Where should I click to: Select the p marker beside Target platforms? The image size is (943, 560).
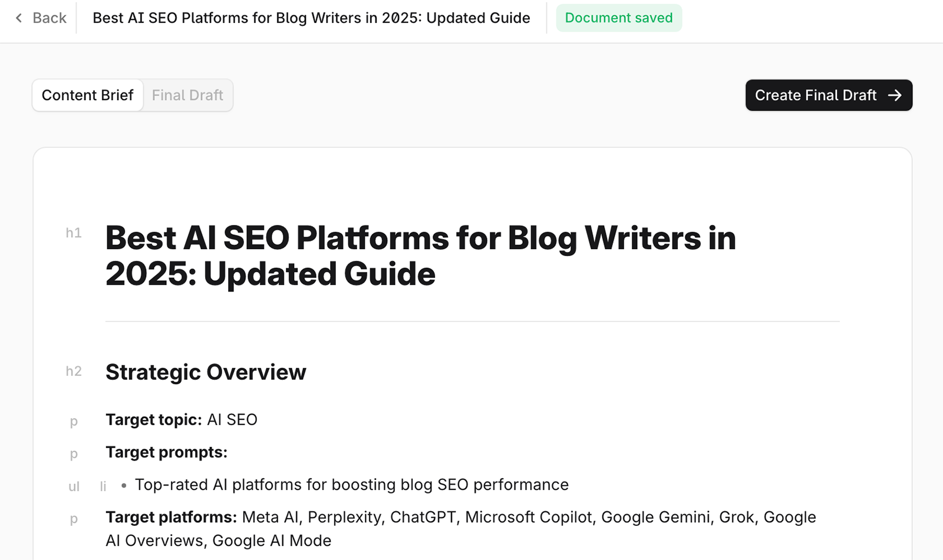coord(74,519)
